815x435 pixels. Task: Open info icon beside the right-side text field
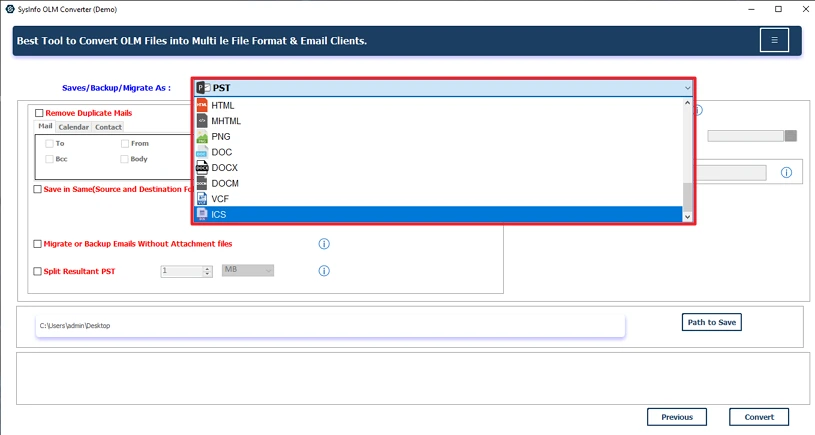tap(786, 173)
